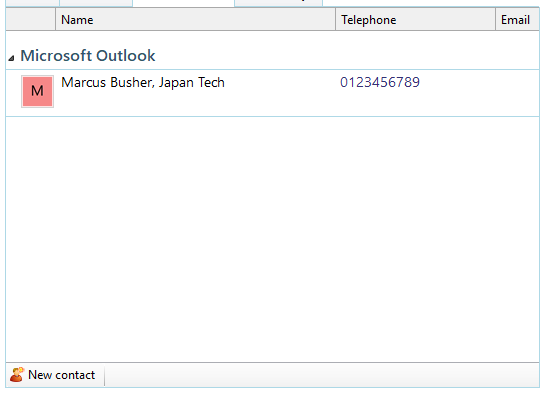Sort contacts by Name column header
Viewport: 546px width, 394px height.
coord(195,20)
